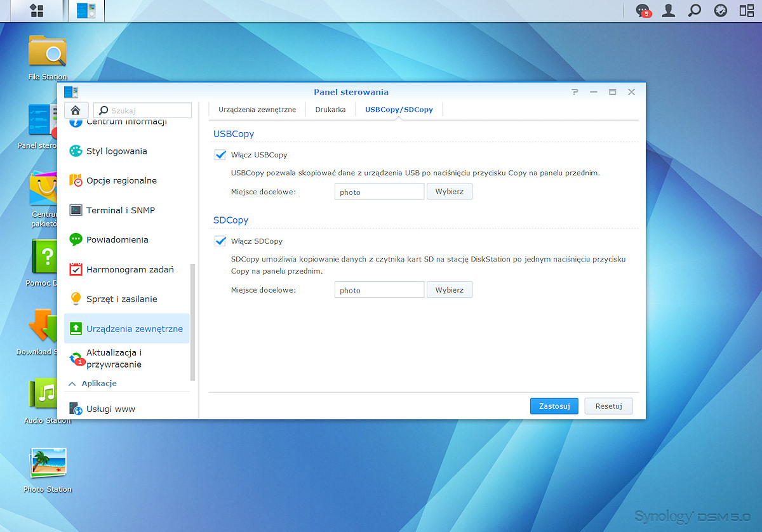Switch to Urządzenia zewnętrzne tab
The width and height of the screenshot is (762, 532).
257,109
